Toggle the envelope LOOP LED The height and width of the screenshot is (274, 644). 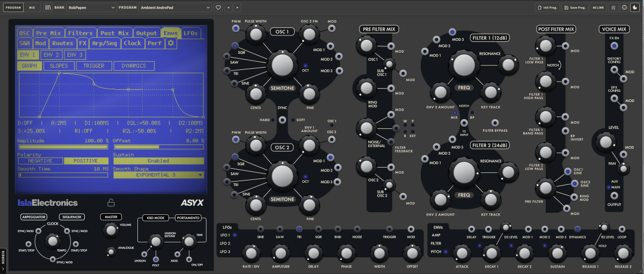point(622,229)
